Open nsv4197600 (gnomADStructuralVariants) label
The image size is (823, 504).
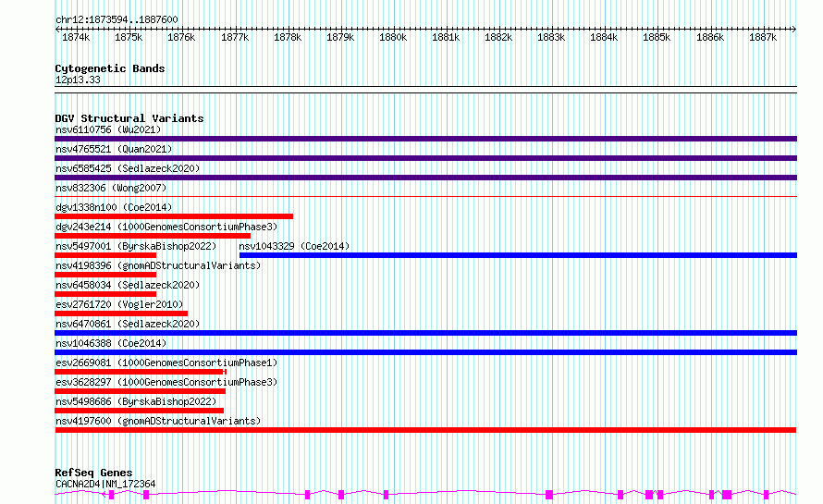pos(158,421)
